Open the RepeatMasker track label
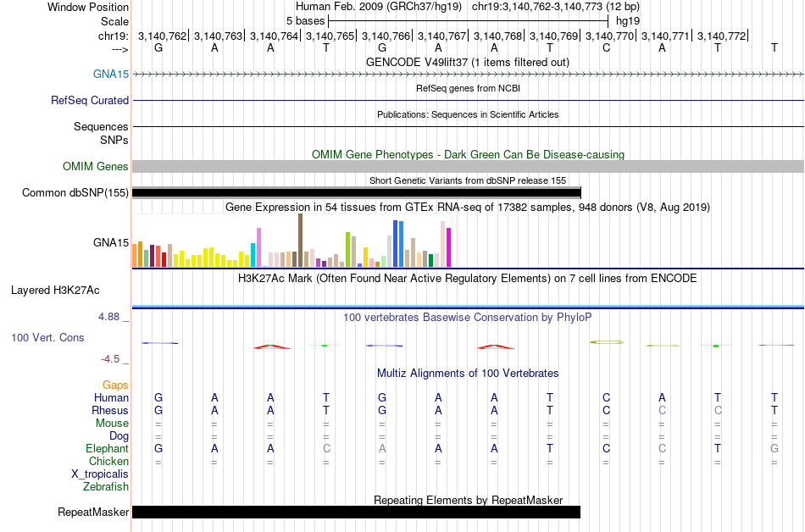Image resolution: width=805 pixels, height=532 pixels. click(93, 512)
